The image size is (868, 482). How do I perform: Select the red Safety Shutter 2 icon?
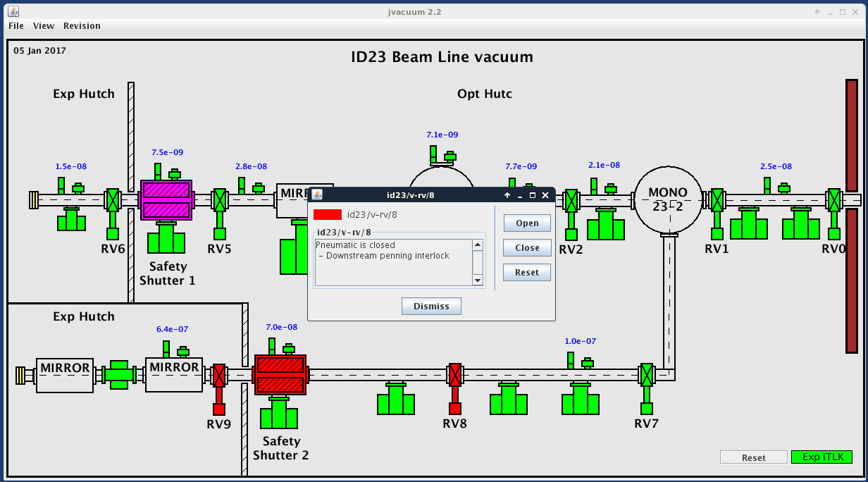click(x=280, y=375)
